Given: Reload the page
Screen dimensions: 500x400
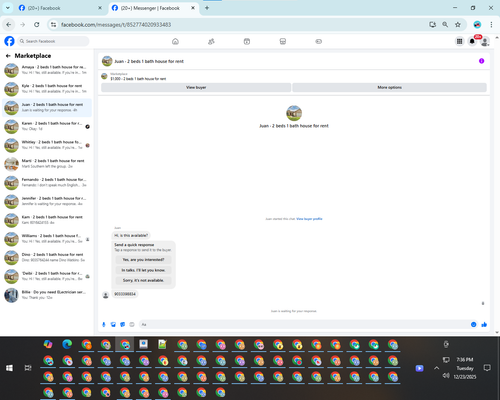Looking at the screenshot, I should [37, 24].
